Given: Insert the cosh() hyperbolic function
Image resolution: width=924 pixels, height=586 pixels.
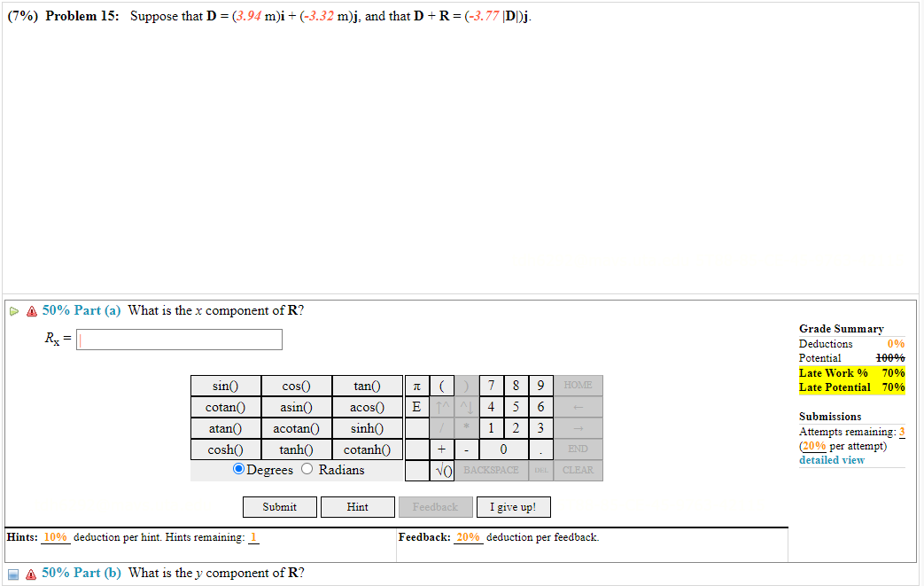Looking at the screenshot, I should pyautogui.click(x=225, y=449).
